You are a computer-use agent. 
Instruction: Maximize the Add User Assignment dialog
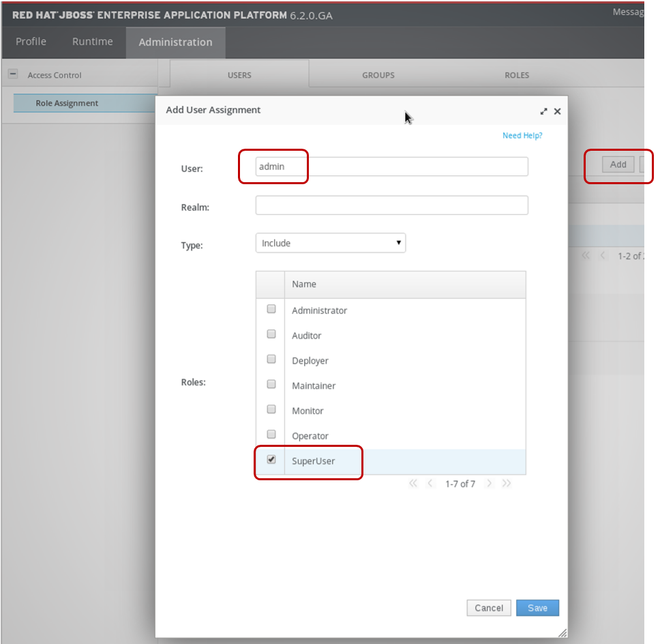pyautogui.click(x=544, y=111)
